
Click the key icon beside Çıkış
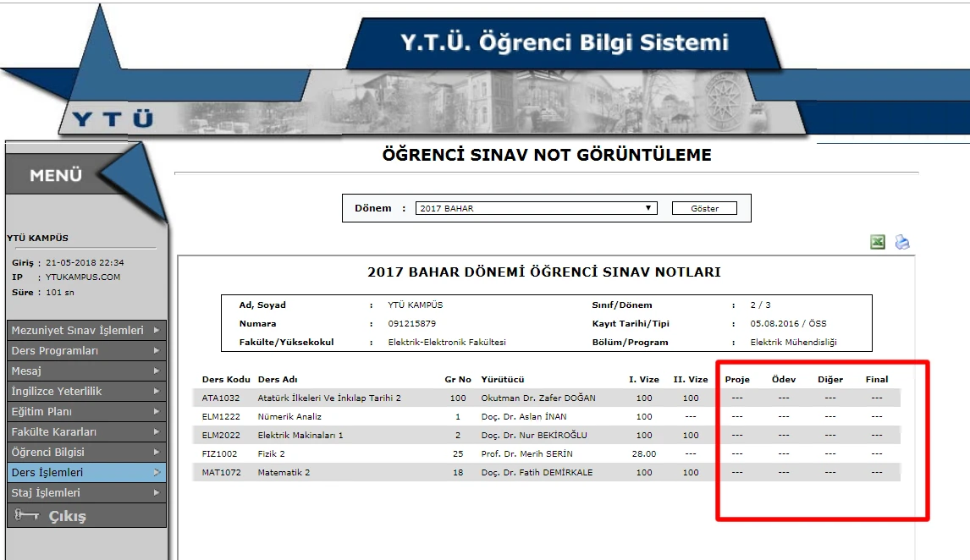27,515
